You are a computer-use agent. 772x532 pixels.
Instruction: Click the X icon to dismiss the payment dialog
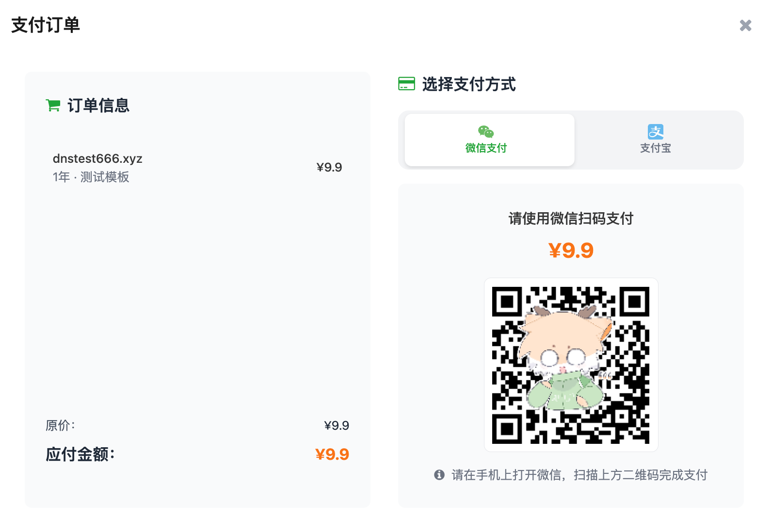coord(745,25)
